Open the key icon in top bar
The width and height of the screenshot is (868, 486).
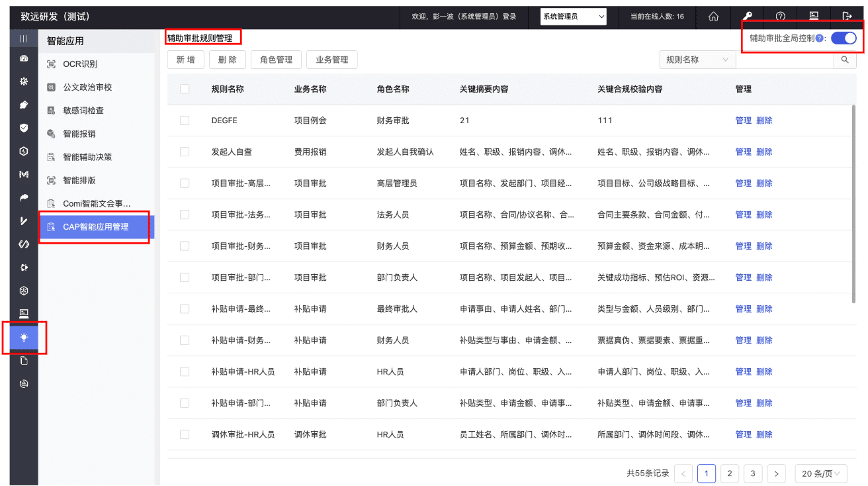[x=746, y=16]
